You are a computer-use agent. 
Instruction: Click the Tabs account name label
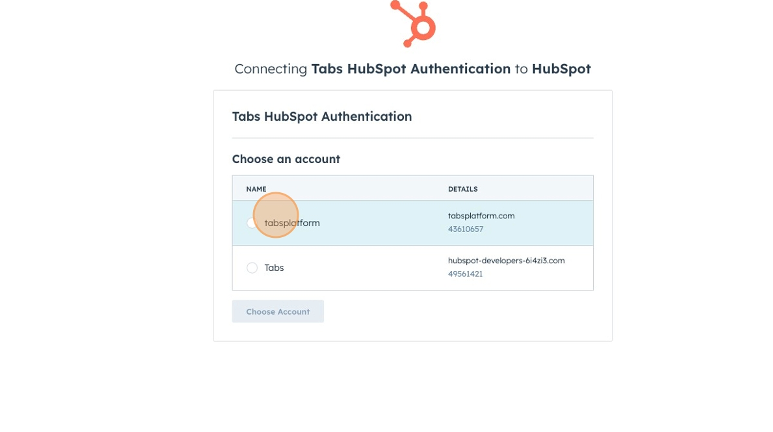pos(274,268)
